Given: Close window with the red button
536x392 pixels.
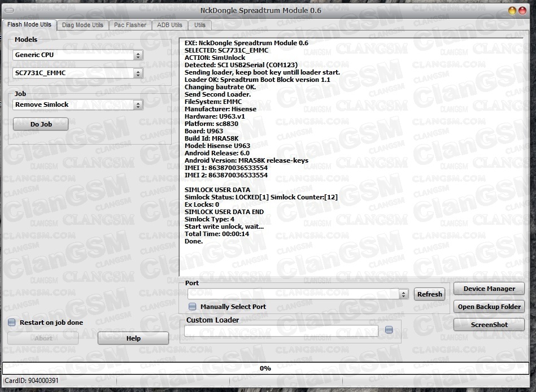Looking at the screenshot, I should coord(522,11).
